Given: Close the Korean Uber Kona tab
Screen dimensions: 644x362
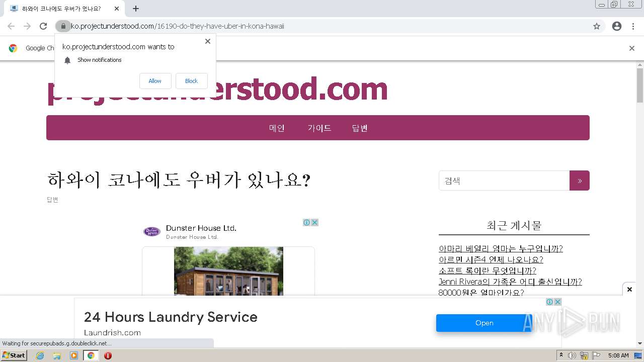Looking at the screenshot, I should [117, 9].
